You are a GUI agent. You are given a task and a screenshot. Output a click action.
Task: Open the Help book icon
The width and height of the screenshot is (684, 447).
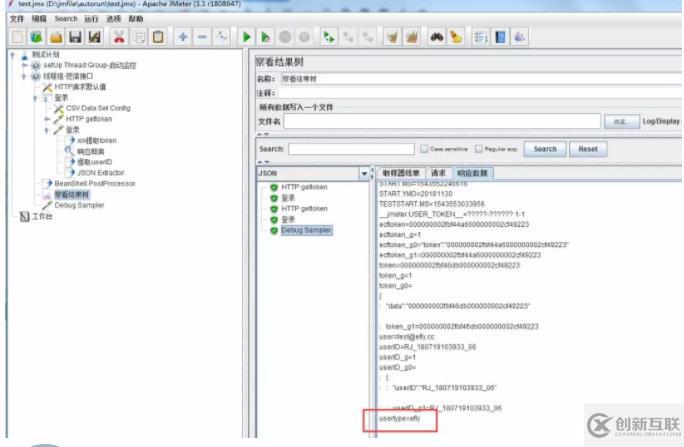click(500, 37)
